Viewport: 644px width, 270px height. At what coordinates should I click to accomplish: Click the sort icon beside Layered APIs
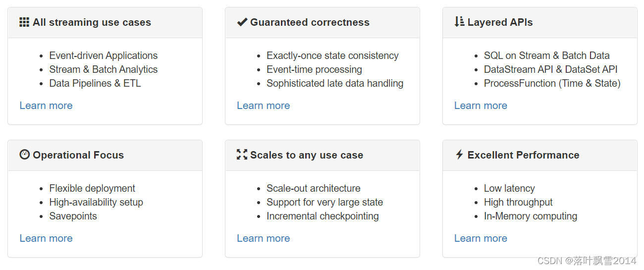pyautogui.click(x=459, y=22)
